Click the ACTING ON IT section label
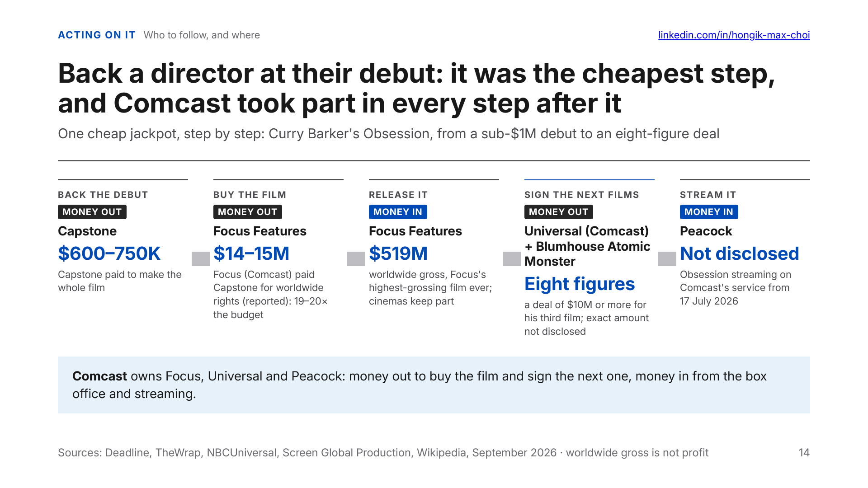 pyautogui.click(x=97, y=35)
